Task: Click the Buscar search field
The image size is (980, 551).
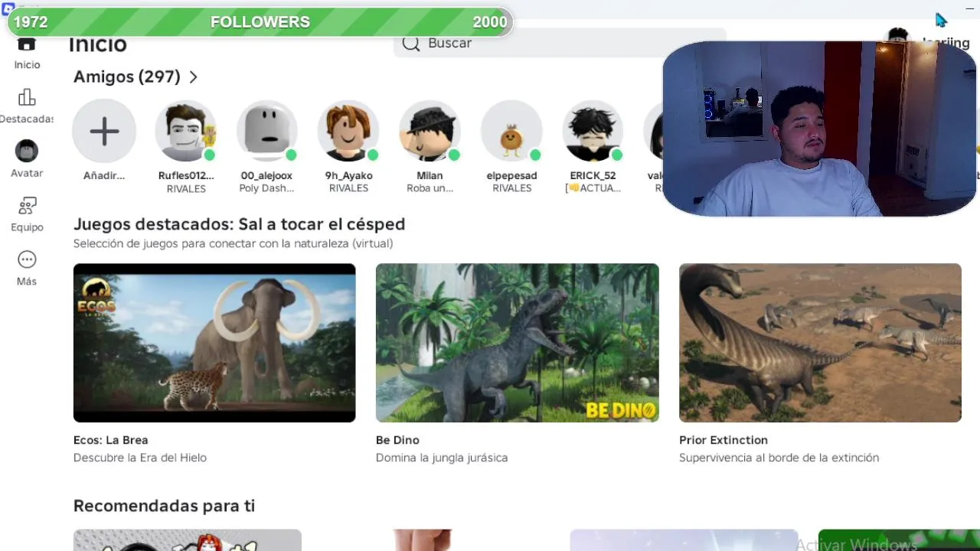Action: coord(559,44)
